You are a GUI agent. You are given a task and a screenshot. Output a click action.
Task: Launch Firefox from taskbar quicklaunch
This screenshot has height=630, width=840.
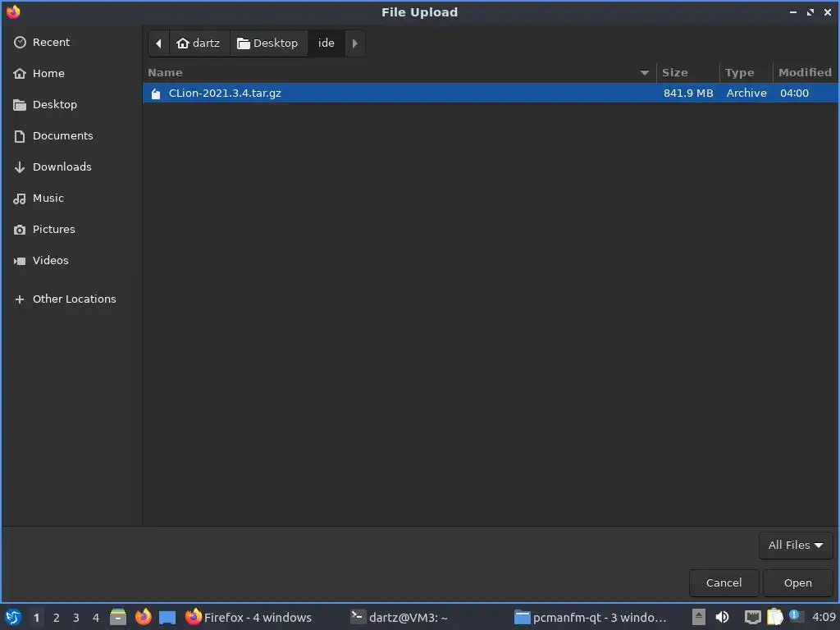pos(143,617)
